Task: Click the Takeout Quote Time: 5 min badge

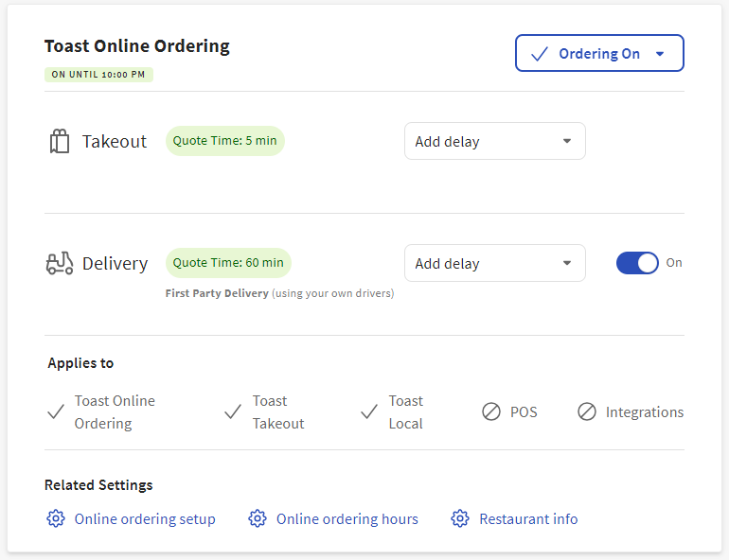Action: point(225,141)
